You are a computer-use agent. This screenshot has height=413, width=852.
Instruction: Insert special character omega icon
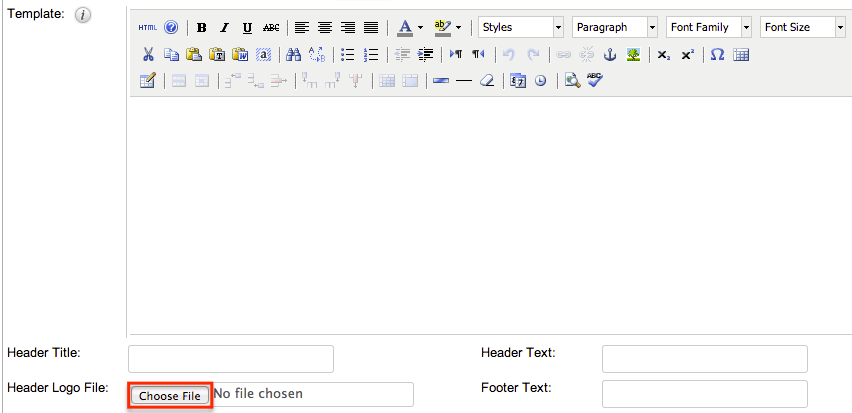[717, 54]
